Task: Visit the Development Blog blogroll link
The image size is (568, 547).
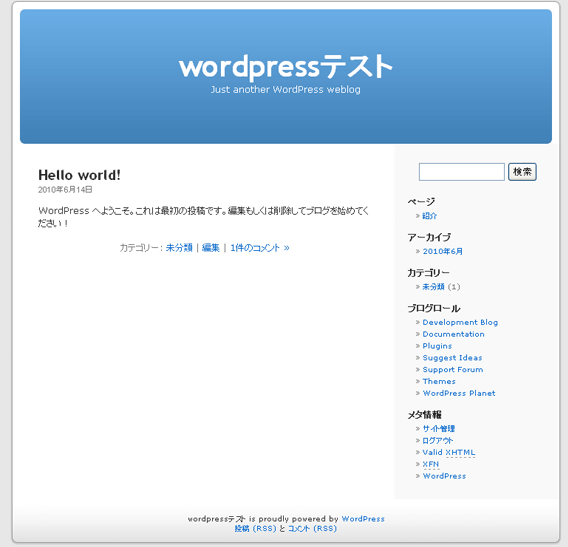Action: pyautogui.click(x=460, y=322)
